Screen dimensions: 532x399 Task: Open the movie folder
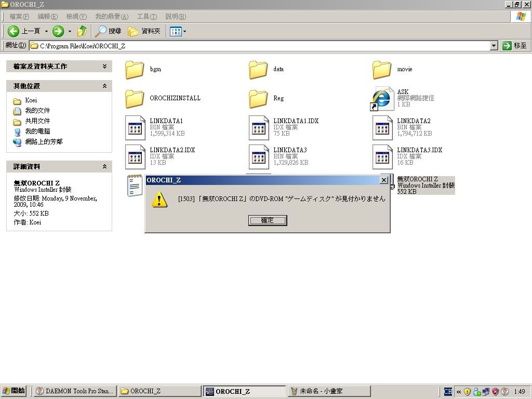tap(382, 69)
